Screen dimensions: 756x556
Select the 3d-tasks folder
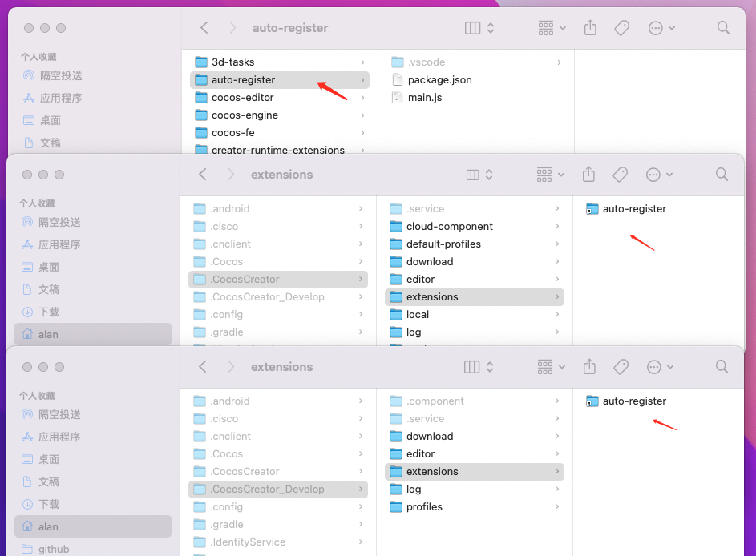(x=232, y=62)
